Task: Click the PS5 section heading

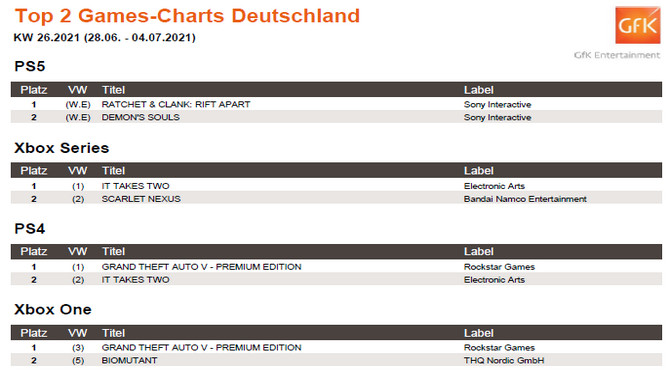Action: pos(29,66)
